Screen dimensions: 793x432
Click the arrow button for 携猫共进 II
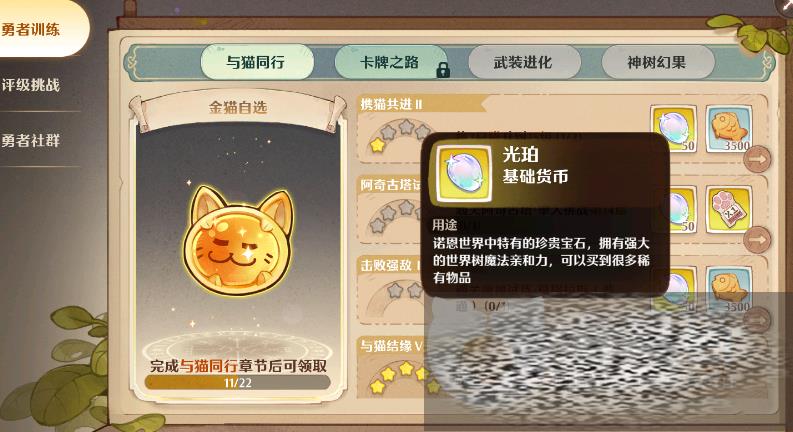pos(757,159)
